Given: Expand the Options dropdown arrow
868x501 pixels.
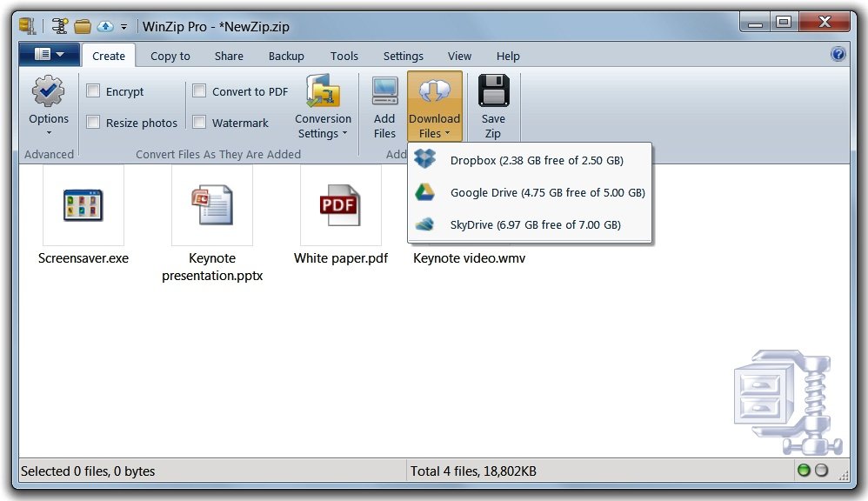Looking at the screenshot, I should (49, 133).
